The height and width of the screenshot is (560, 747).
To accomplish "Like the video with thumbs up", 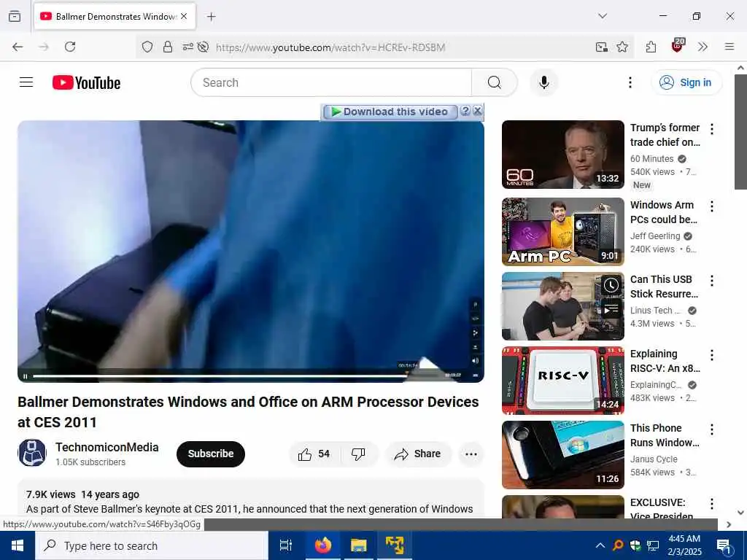I will pyautogui.click(x=314, y=454).
